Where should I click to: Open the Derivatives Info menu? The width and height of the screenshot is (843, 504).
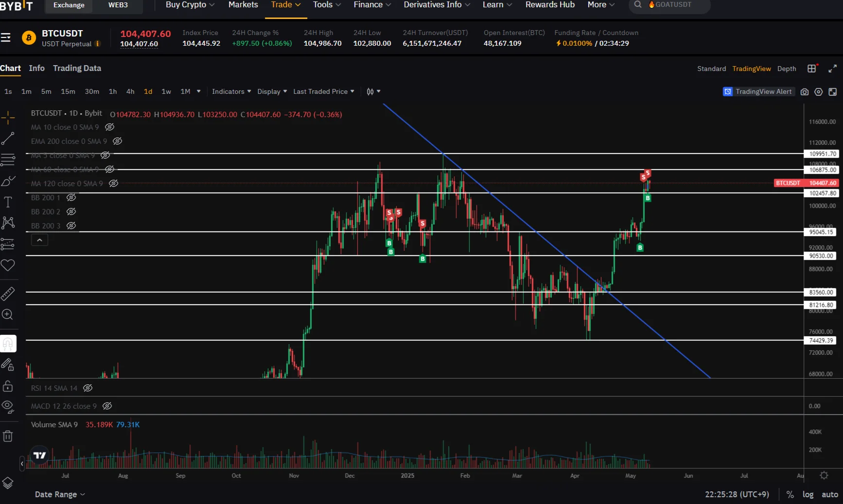pyautogui.click(x=437, y=5)
